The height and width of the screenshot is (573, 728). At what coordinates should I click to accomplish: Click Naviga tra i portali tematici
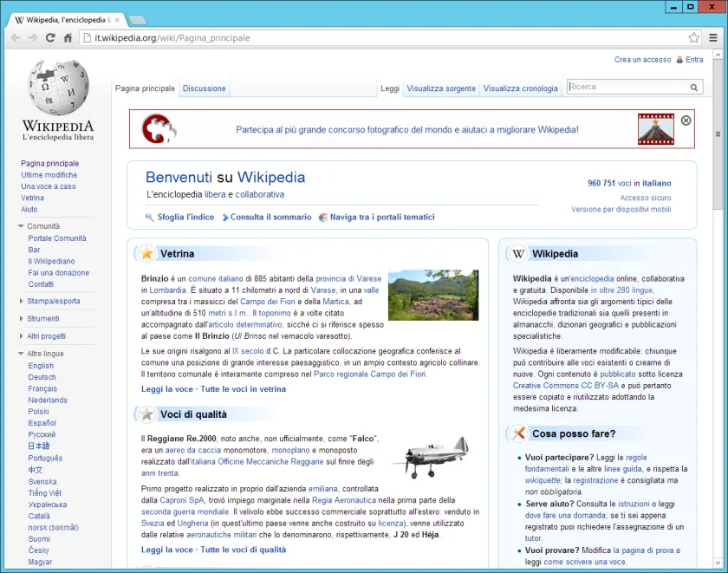(382, 217)
